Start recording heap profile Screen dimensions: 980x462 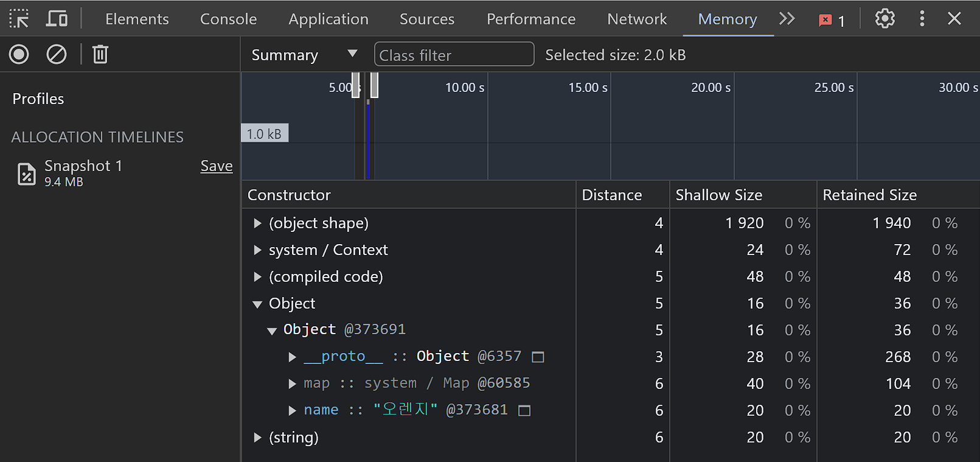19,55
